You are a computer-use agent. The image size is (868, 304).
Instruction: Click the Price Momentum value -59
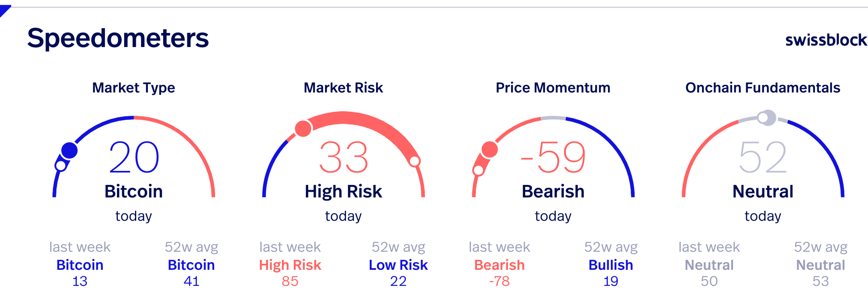click(553, 157)
